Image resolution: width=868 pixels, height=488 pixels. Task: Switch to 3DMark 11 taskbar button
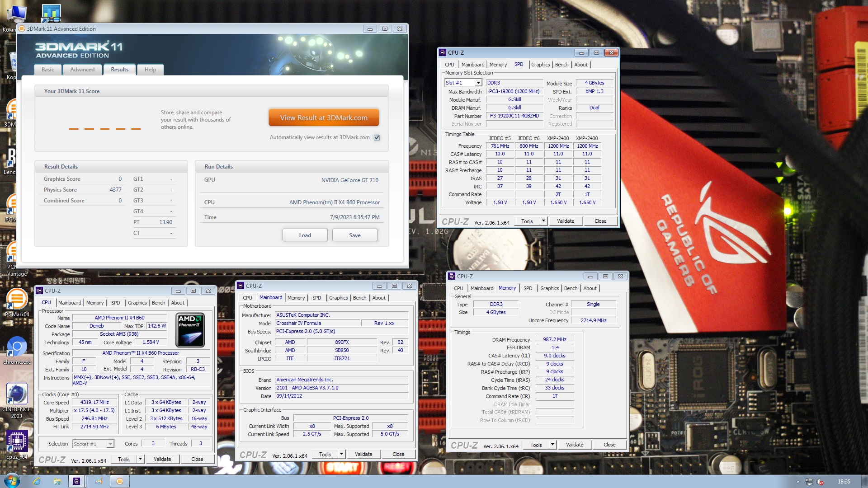tap(119, 481)
